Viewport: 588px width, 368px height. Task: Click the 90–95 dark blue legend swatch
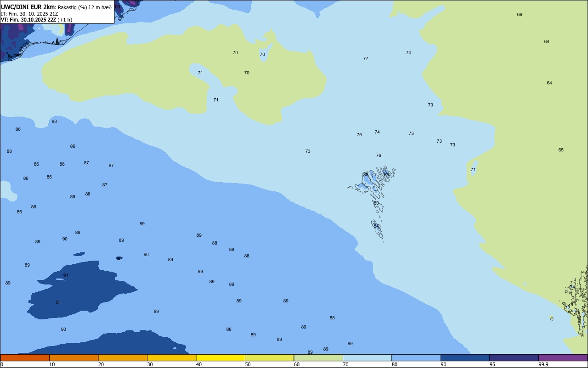coord(465,357)
